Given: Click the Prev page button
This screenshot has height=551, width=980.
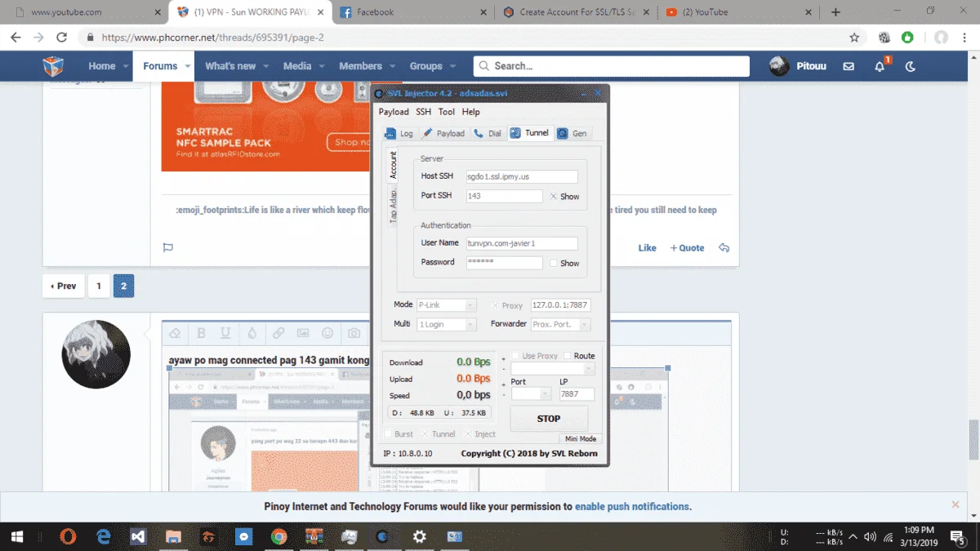Looking at the screenshot, I should click(64, 286).
